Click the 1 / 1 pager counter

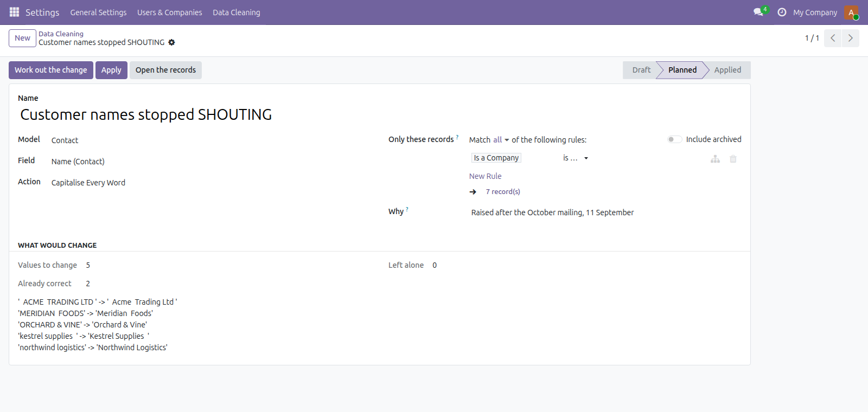pyautogui.click(x=812, y=38)
